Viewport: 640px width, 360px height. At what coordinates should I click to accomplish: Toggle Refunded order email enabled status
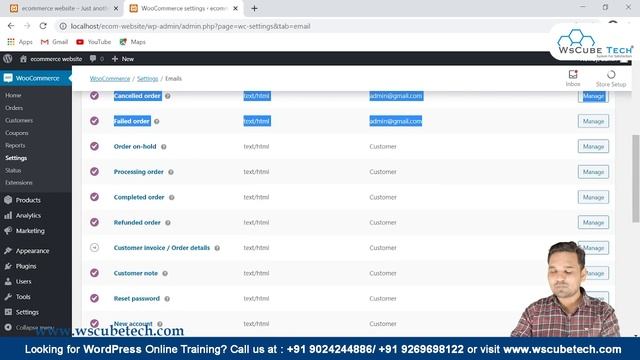pos(94,222)
